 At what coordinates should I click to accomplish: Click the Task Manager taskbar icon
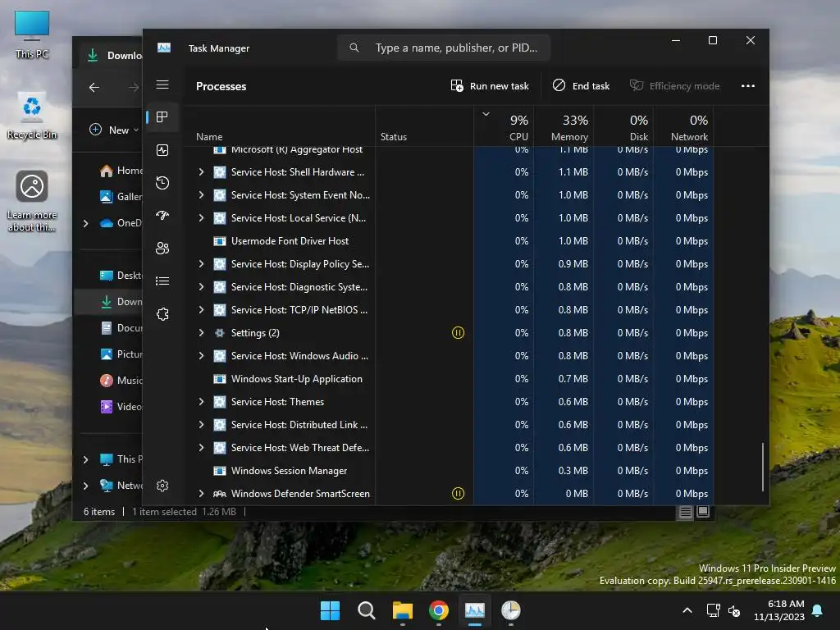[x=475, y=610]
